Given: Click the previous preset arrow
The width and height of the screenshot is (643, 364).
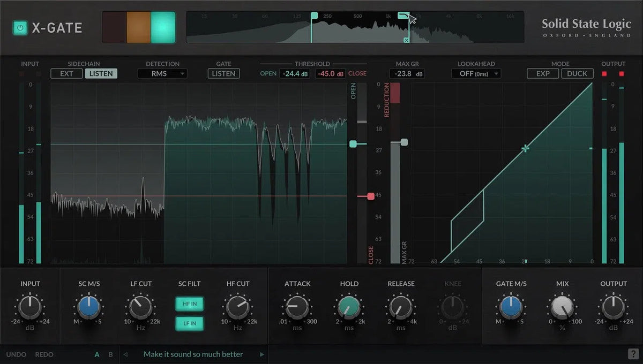Looking at the screenshot, I should pyautogui.click(x=125, y=354).
